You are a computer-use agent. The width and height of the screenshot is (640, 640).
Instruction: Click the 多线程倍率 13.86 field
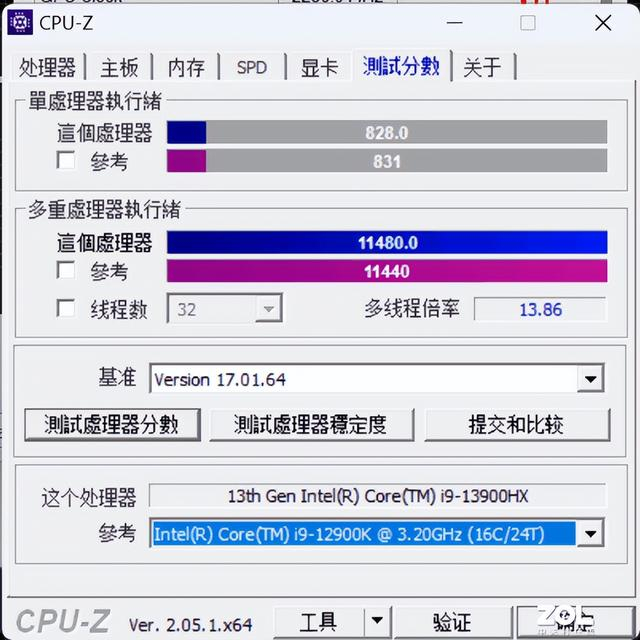[540, 309]
